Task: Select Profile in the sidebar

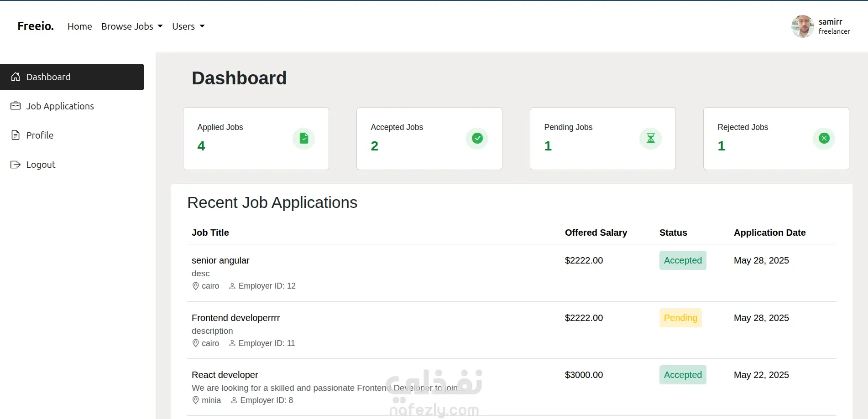Action: click(40, 135)
